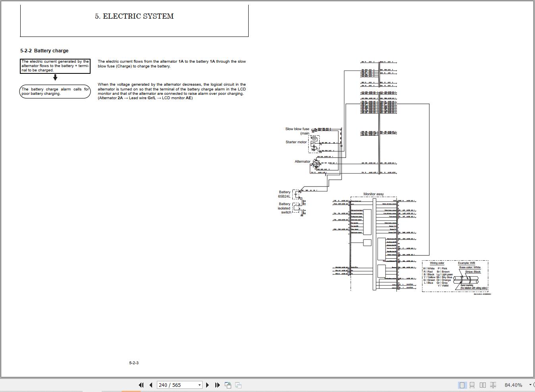Click the Monitor assy diagram block
This screenshot has width=535, height=392.
pos(373,243)
